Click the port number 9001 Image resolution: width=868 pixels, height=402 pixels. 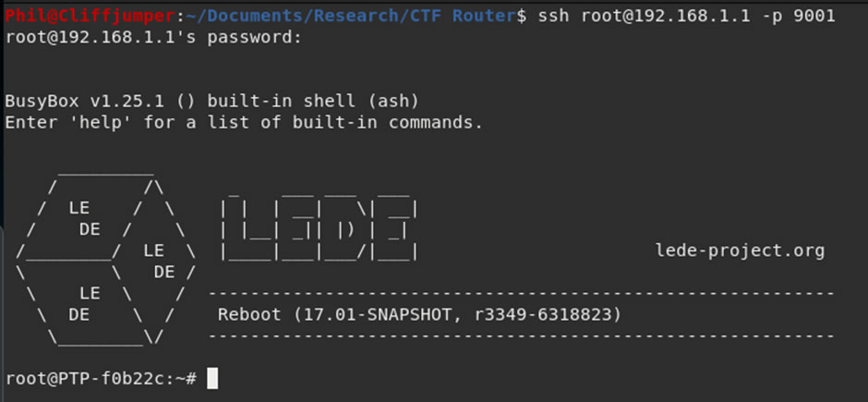(814, 16)
